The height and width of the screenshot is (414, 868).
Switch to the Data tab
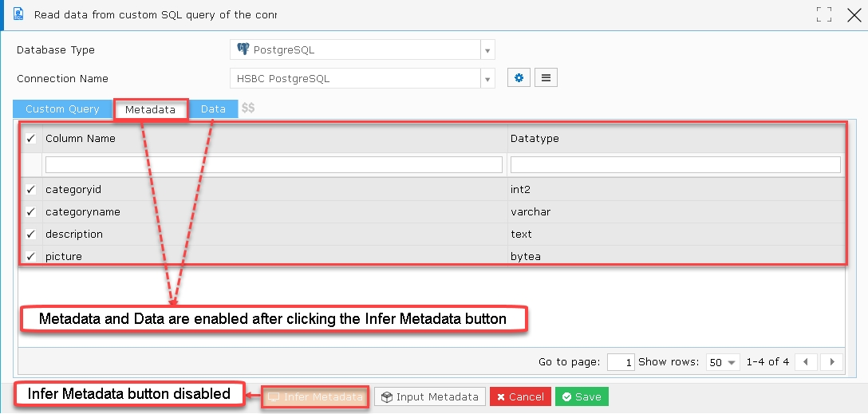coord(213,109)
